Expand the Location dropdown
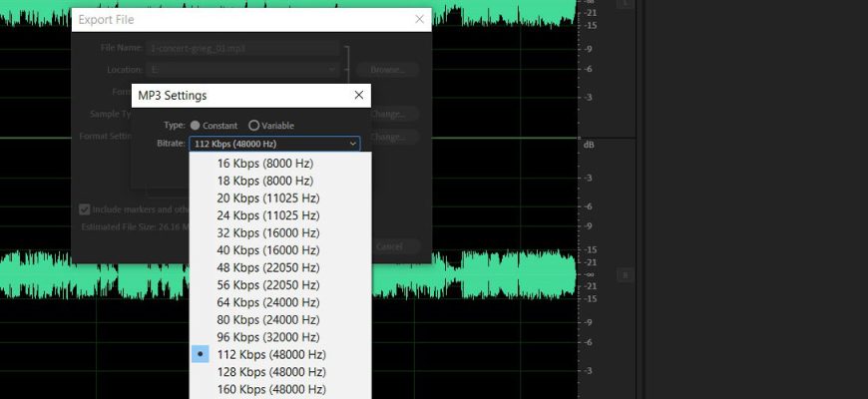 pos(332,70)
